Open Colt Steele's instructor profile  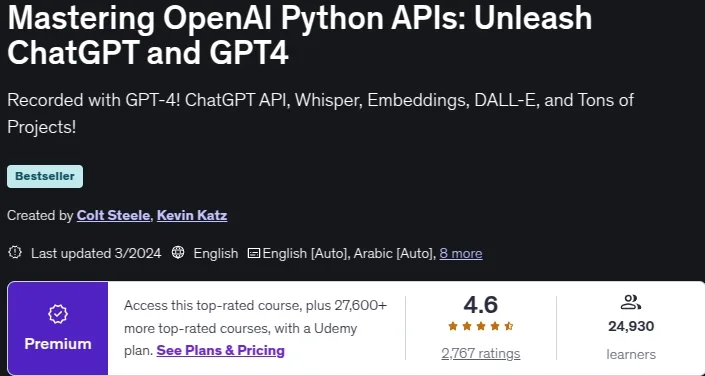(x=113, y=216)
